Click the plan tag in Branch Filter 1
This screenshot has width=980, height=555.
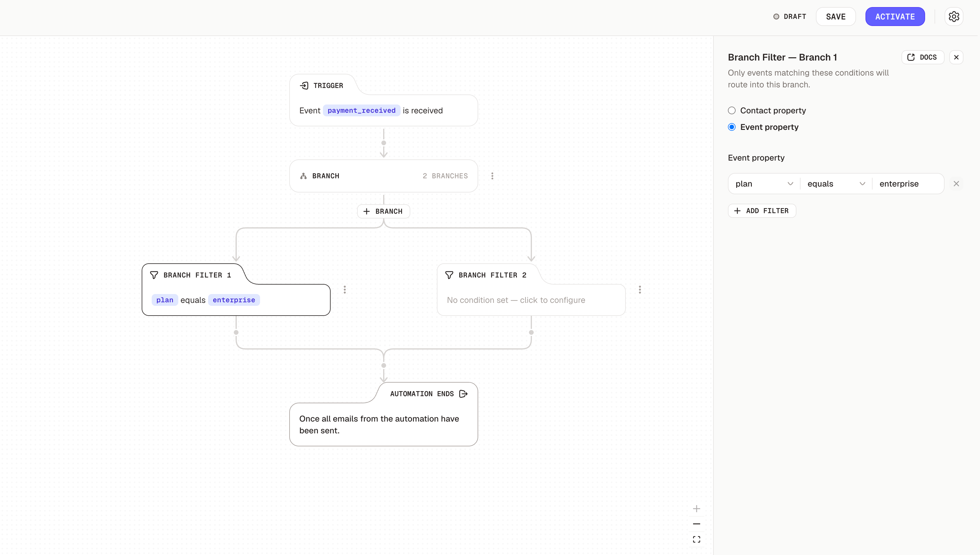tap(165, 300)
